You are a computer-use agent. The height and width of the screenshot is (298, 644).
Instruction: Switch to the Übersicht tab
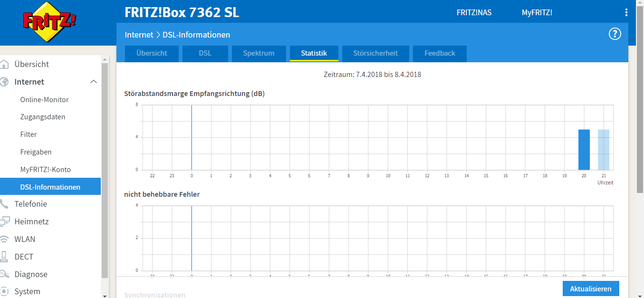tap(152, 54)
